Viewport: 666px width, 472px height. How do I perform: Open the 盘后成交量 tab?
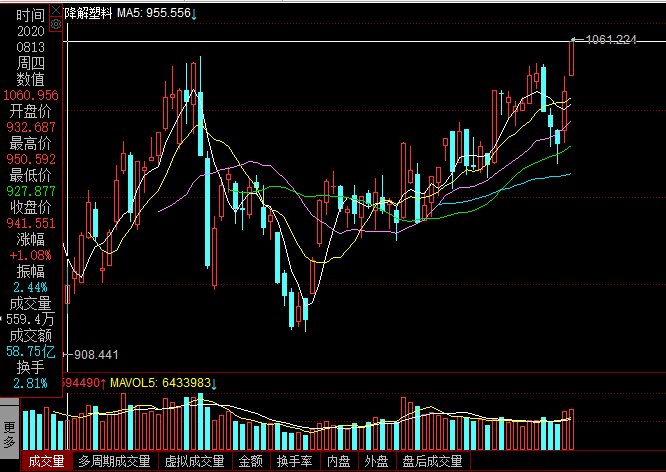[x=432, y=462]
